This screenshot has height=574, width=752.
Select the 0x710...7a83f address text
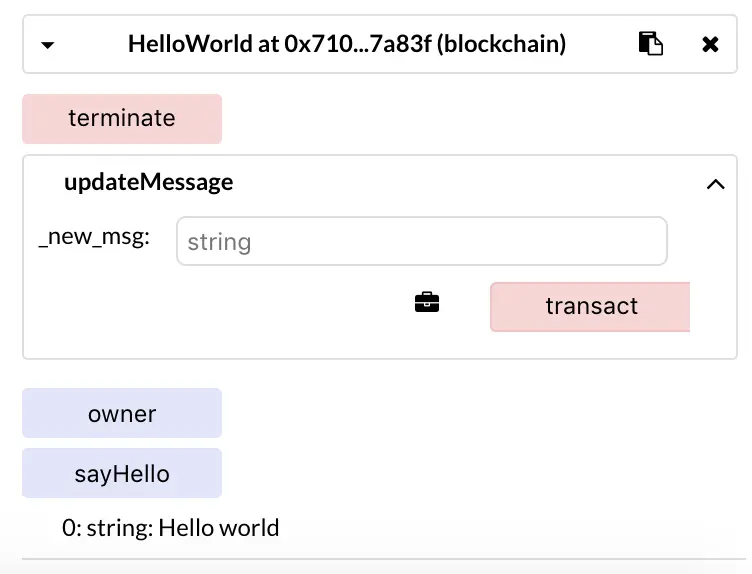coord(358,44)
